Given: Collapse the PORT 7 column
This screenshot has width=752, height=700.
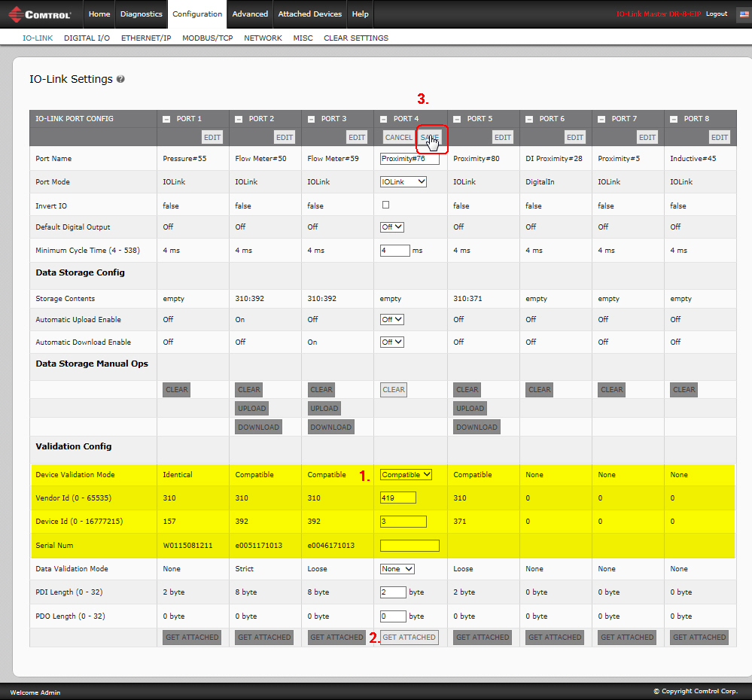Looking at the screenshot, I should click(x=601, y=120).
